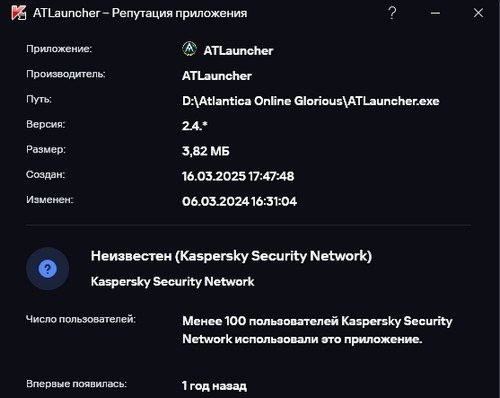Click the Kaspersky logo in title bar
The image size is (500, 398).
point(18,13)
